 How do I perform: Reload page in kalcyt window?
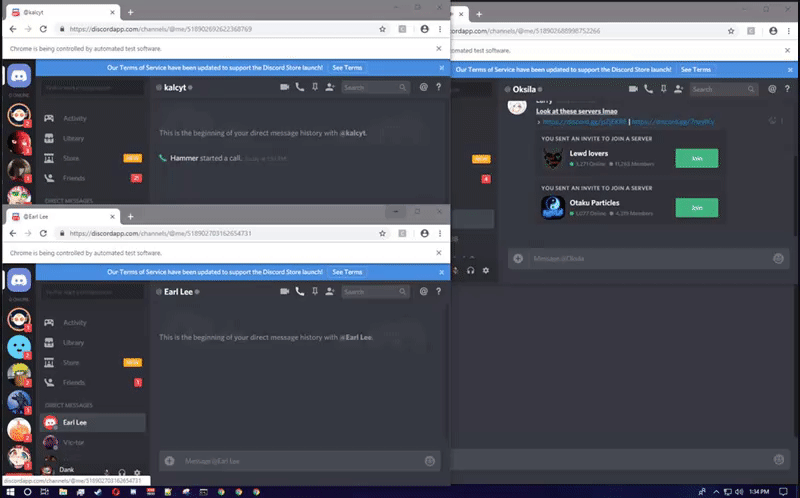43,29
